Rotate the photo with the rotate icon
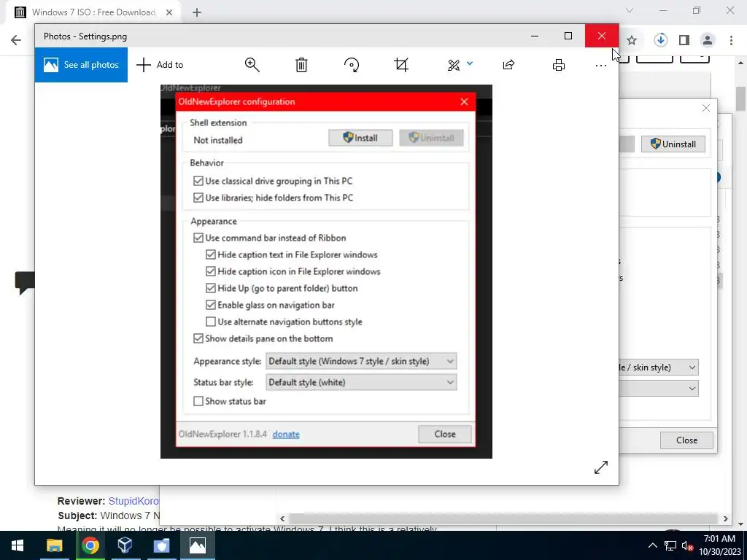 [352, 65]
